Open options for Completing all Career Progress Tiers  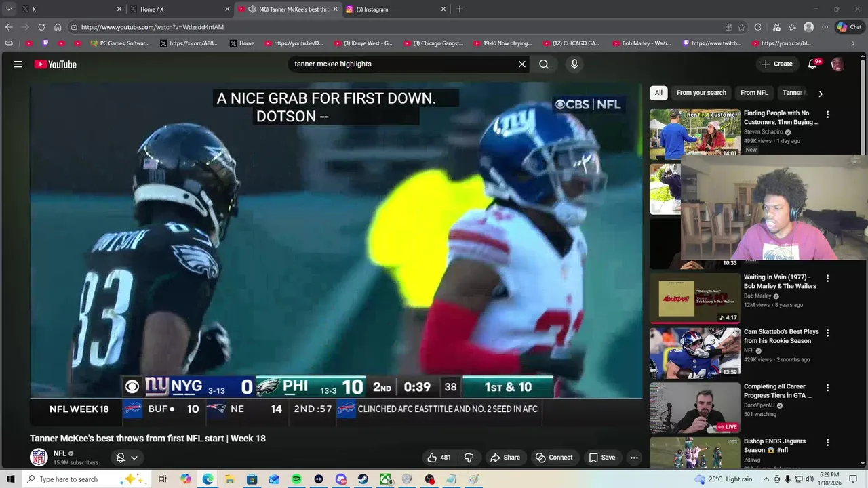[x=827, y=388]
